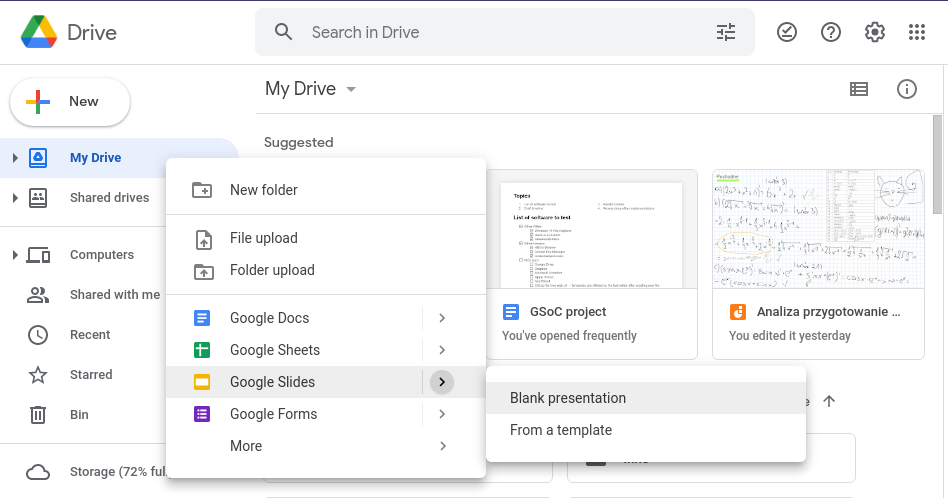Viewport: 948px width, 498px height.
Task: Open Starred items view
Action: pyautogui.click(x=91, y=375)
